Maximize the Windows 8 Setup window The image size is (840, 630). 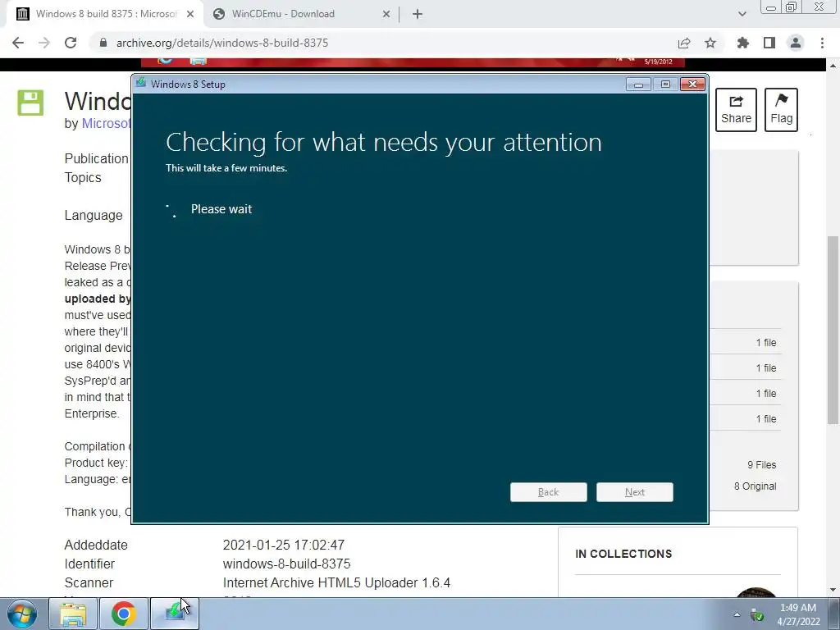(665, 84)
